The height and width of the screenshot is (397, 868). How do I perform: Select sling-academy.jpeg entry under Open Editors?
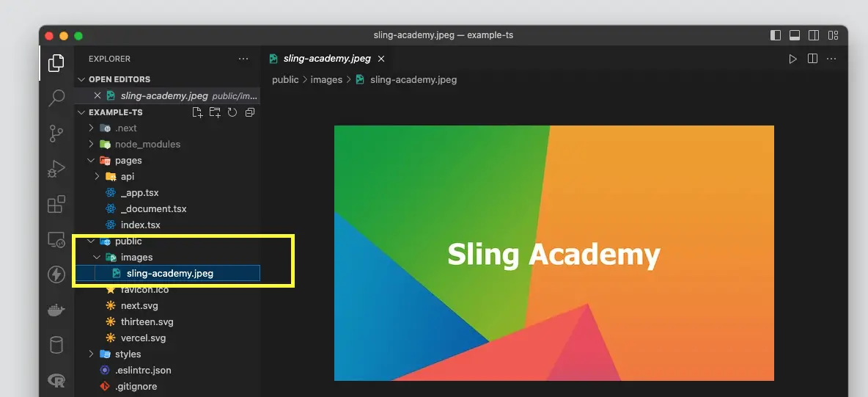(x=167, y=95)
